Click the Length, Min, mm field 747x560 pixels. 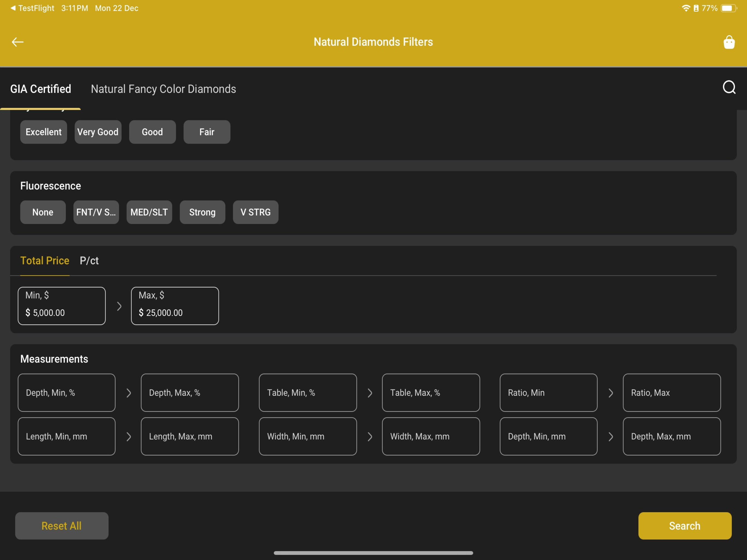point(66,436)
